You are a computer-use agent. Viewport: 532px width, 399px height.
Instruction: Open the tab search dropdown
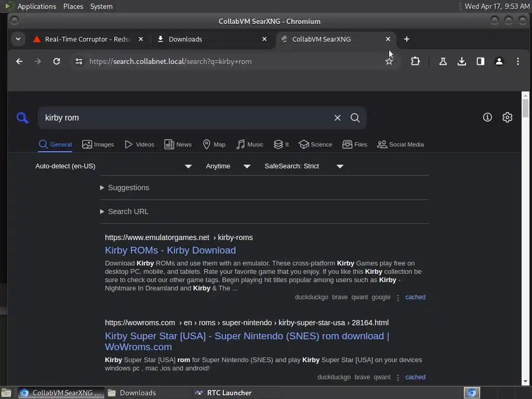[18, 39]
